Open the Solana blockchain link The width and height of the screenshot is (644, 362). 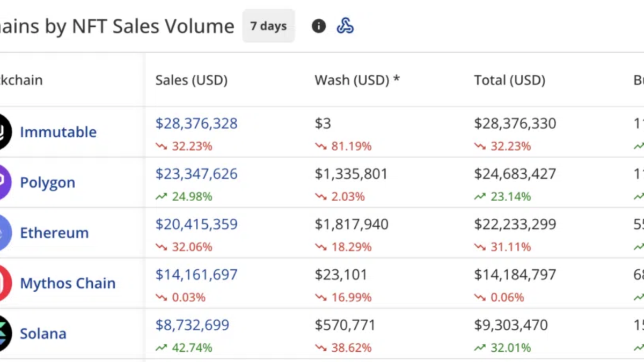pos(43,334)
